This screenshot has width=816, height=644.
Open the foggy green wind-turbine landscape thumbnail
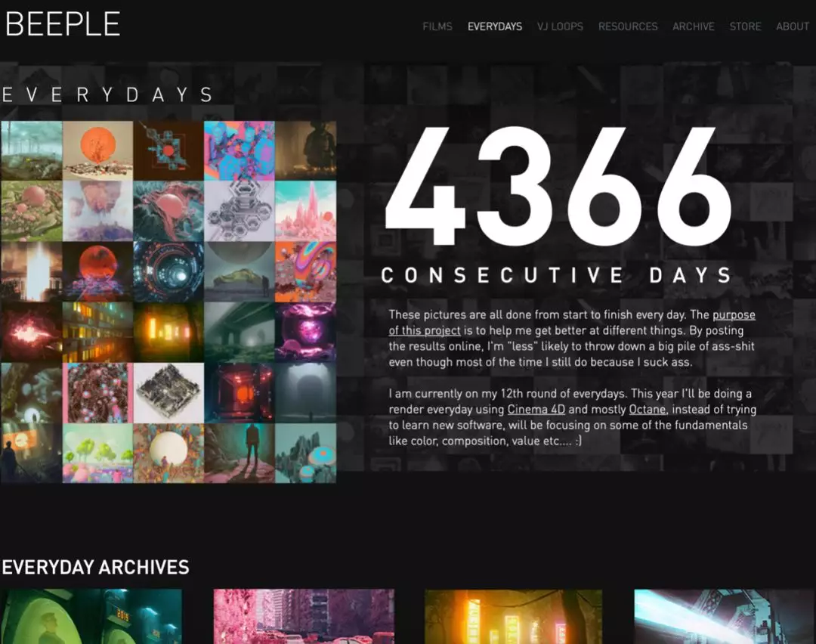pyautogui.click(x=31, y=151)
